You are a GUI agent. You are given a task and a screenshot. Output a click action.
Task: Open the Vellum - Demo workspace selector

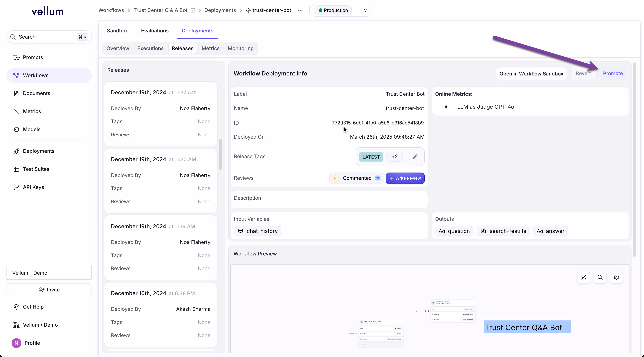coord(49,273)
